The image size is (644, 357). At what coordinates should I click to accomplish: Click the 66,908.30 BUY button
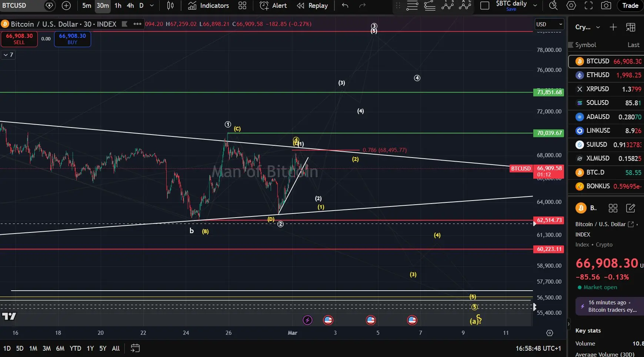tap(73, 39)
